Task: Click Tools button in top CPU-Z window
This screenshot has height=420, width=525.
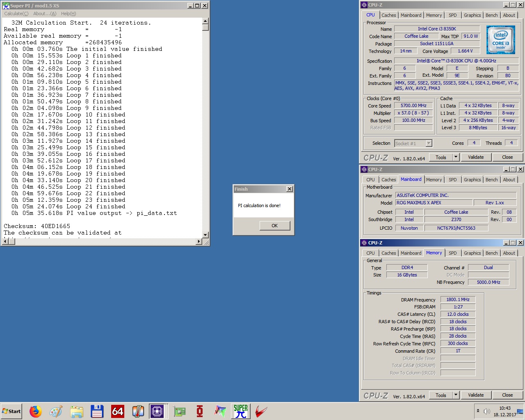Action: [441, 157]
